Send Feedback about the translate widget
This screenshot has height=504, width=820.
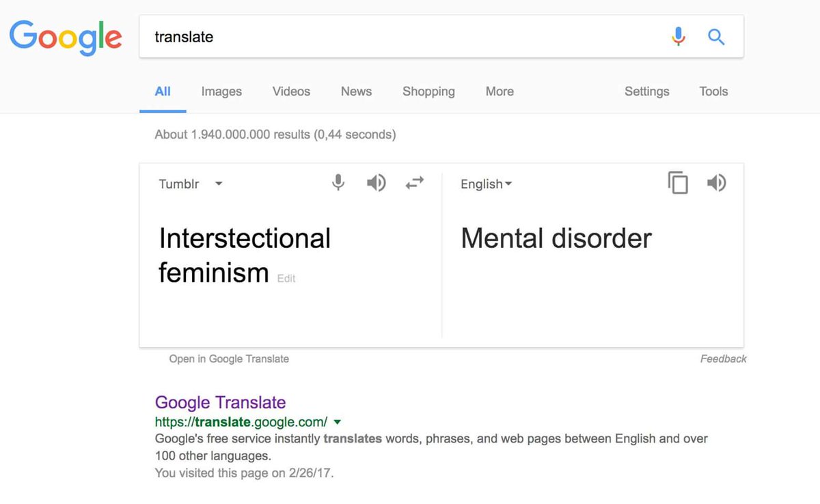723,359
